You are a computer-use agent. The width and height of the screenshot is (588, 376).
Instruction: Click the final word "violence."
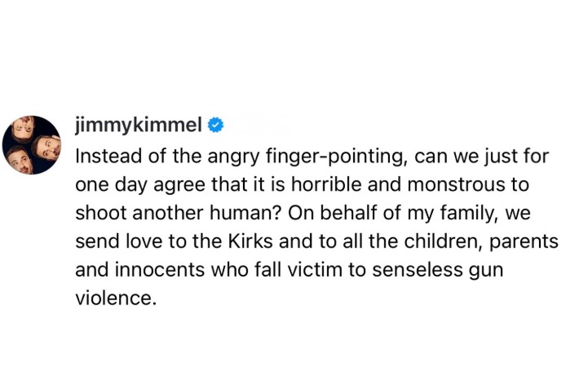pos(114,298)
